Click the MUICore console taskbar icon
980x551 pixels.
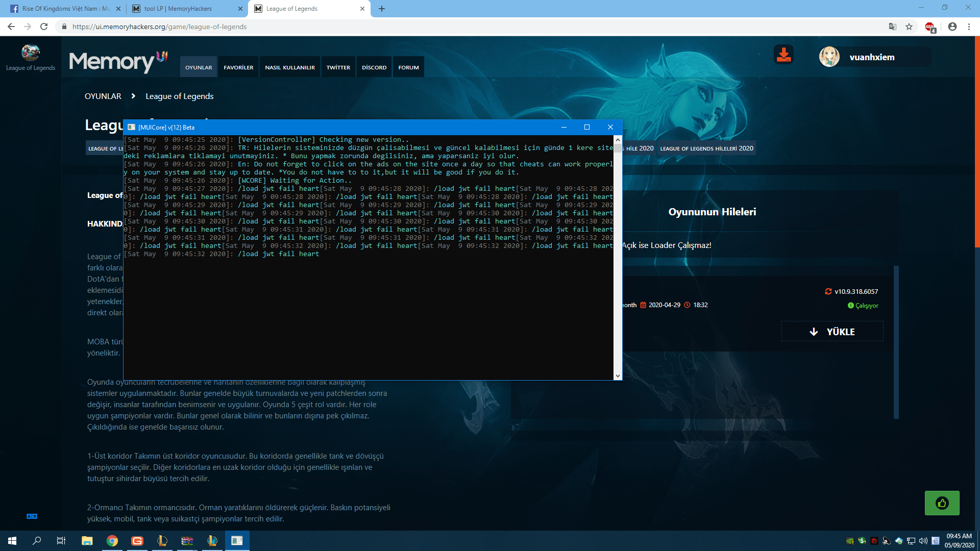point(237,541)
